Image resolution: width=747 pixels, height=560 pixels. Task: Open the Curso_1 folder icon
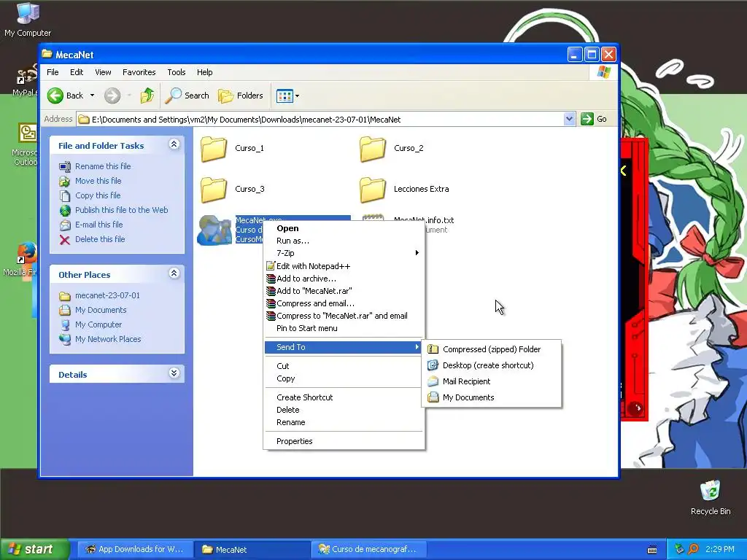tap(214, 149)
